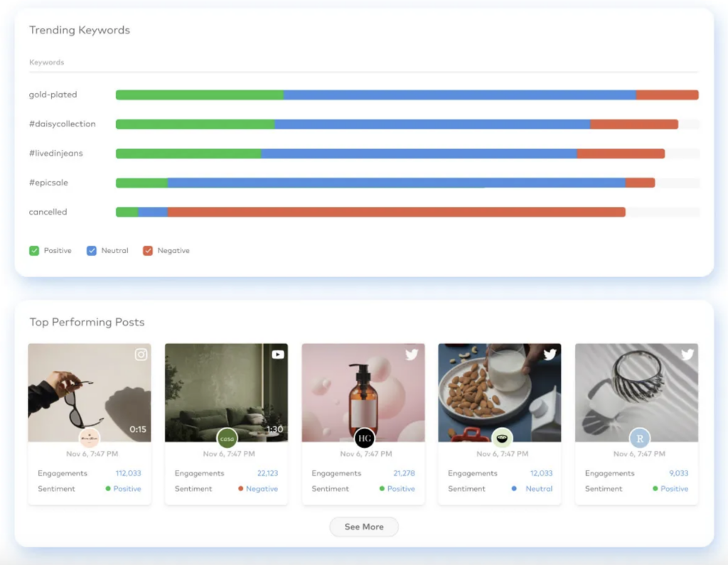Select the cancelled keyword
The image size is (728, 565).
[48, 212]
